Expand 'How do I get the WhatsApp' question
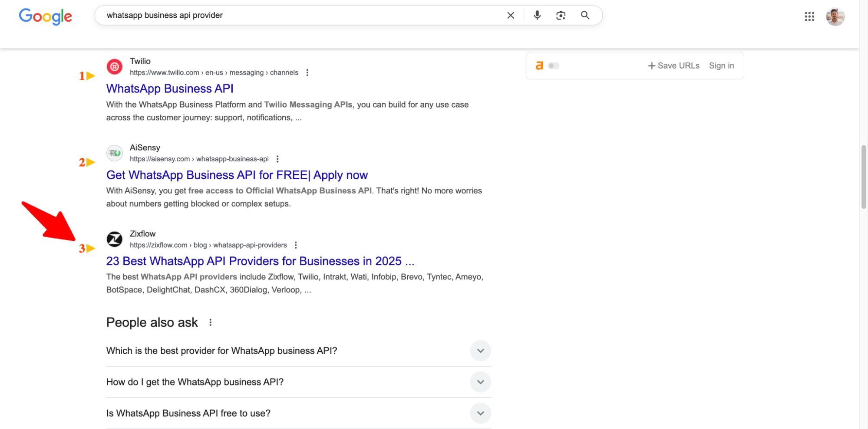 pyautogui.click(x=480, y=382)
